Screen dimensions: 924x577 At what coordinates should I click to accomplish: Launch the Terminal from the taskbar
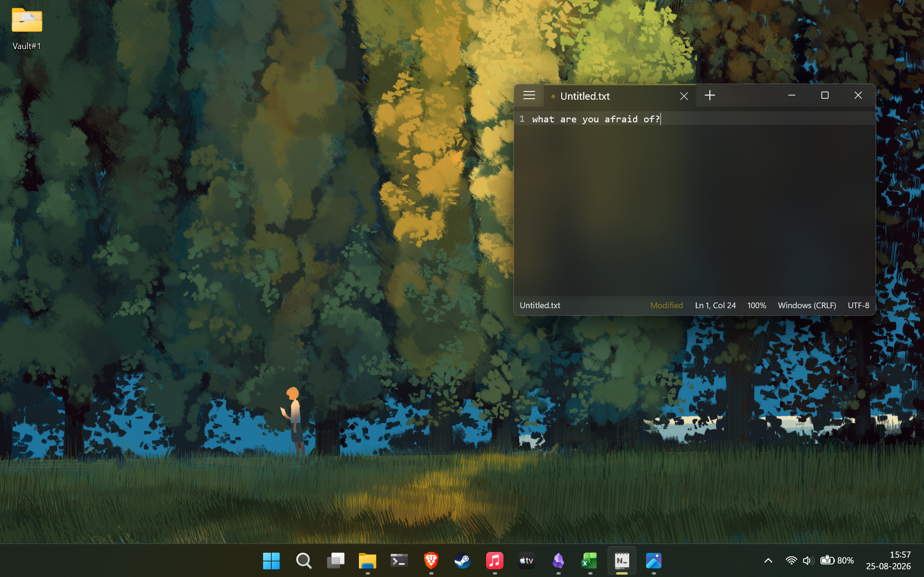pos(399,561)
